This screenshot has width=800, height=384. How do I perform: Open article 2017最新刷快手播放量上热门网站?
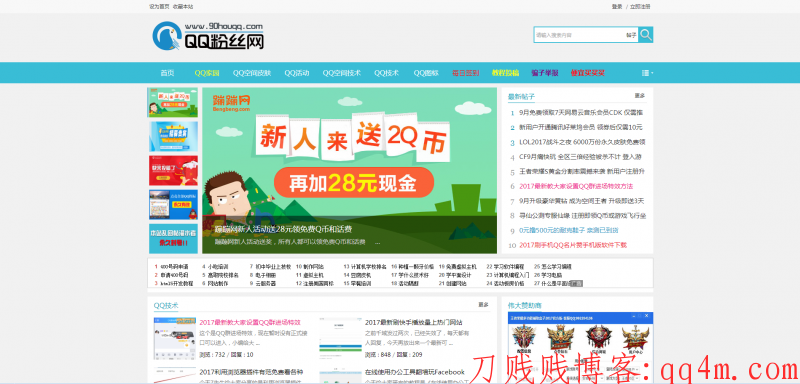pyautogui.click(x=414, y=322)
